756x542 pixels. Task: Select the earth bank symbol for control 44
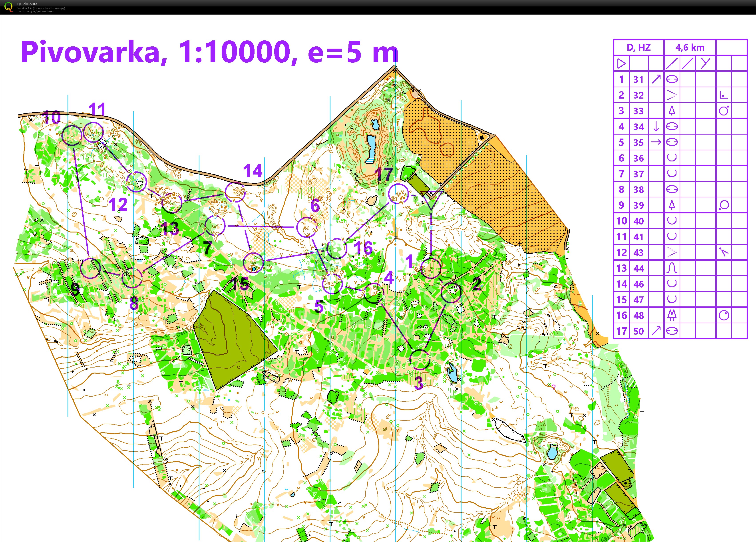[672, 268]
